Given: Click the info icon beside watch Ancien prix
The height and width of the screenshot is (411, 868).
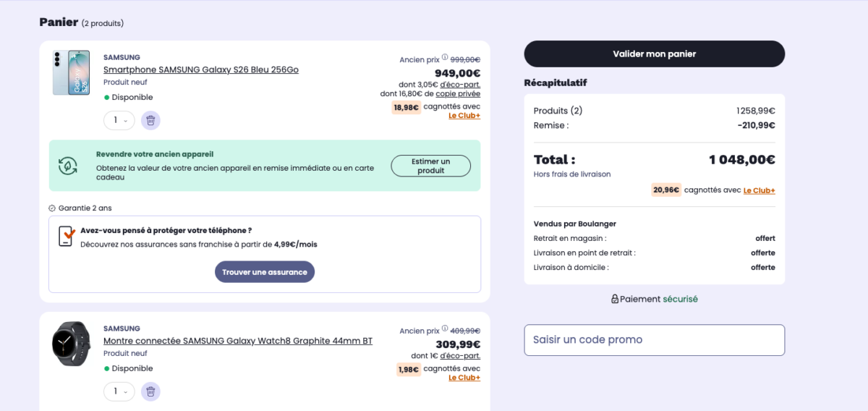Looking at the screenshot, I should (x=445, y=330).
